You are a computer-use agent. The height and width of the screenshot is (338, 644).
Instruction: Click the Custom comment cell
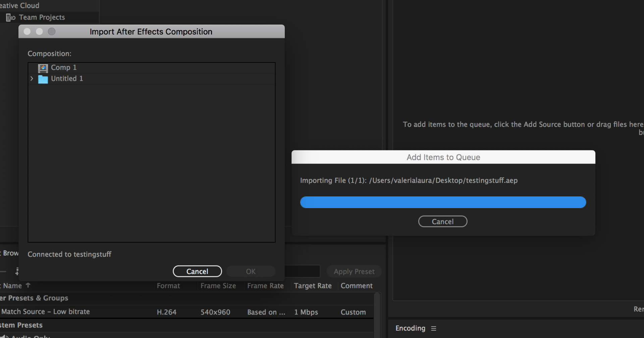pos(353,312)
